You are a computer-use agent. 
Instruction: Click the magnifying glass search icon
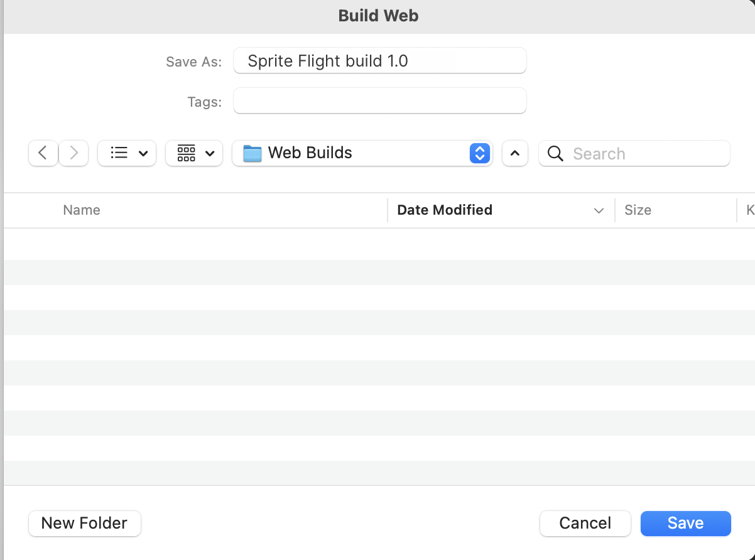(x=555, y=153)
